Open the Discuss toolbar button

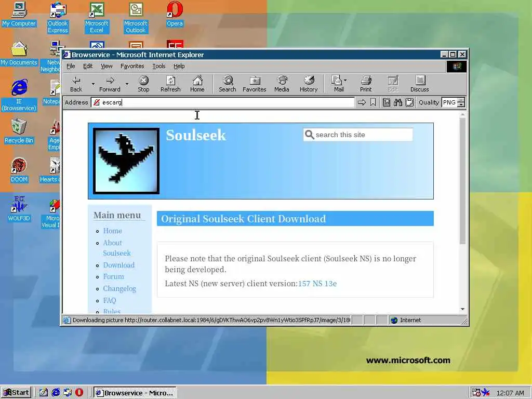420,84
